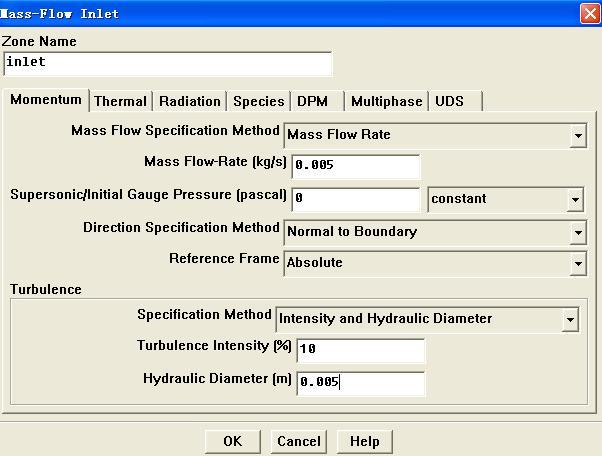
Task: Switch to the Momentum tab
Action: point(46,100)
